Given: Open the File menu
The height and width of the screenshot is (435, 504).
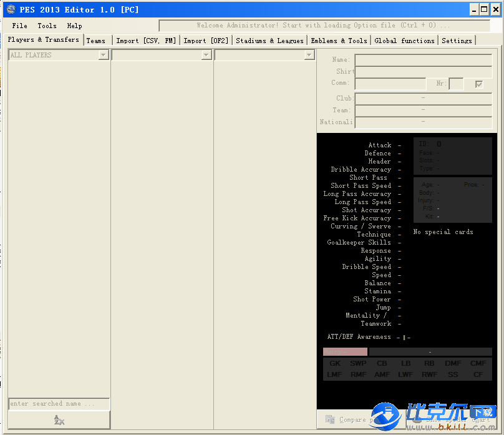Looking at the screenshot, I should point(19,26).
